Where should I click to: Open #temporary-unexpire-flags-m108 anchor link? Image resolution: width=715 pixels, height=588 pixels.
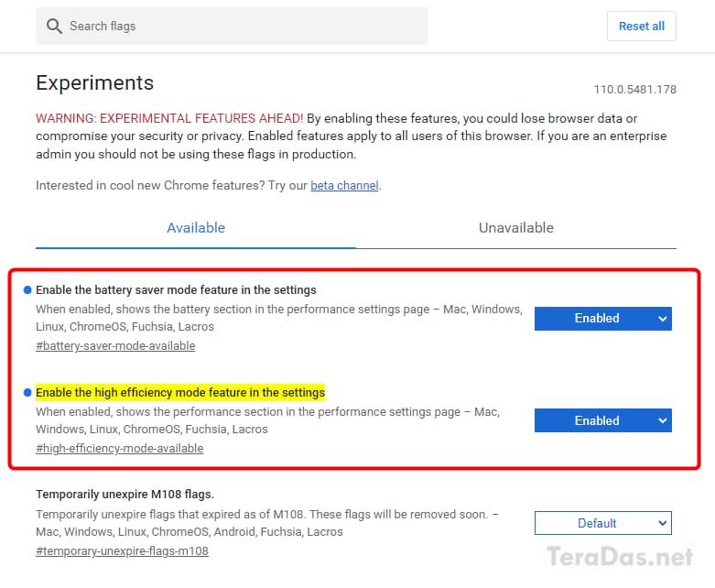coord(122,551)
